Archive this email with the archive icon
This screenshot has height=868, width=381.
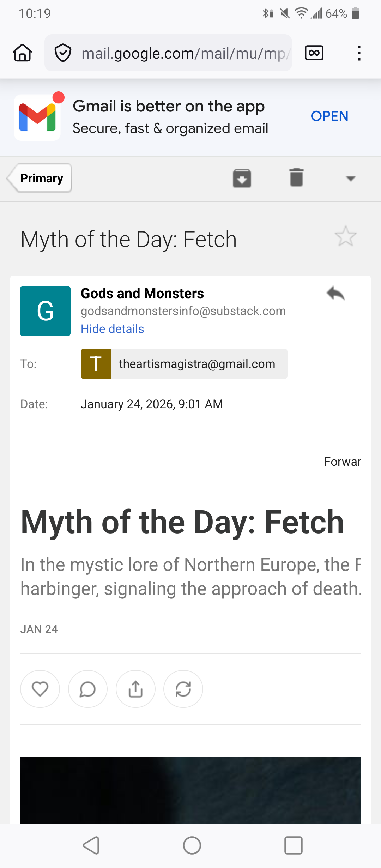click(x=242, y=178)
